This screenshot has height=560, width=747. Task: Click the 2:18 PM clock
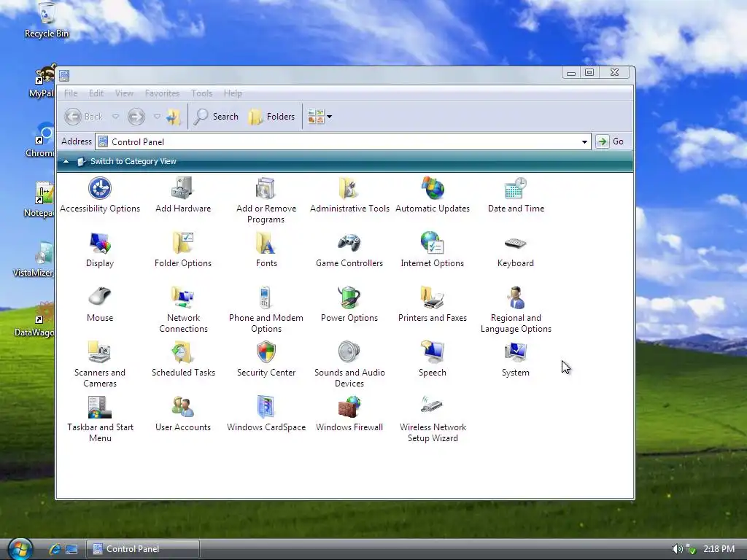pyautogui.click(x=719, y=548)
